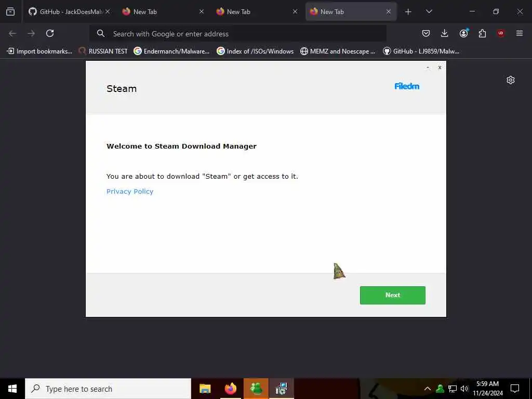The image size is (532, 399).
Task: Close the GitHub - JackDoesMalw tab
Action: (108, 11)
